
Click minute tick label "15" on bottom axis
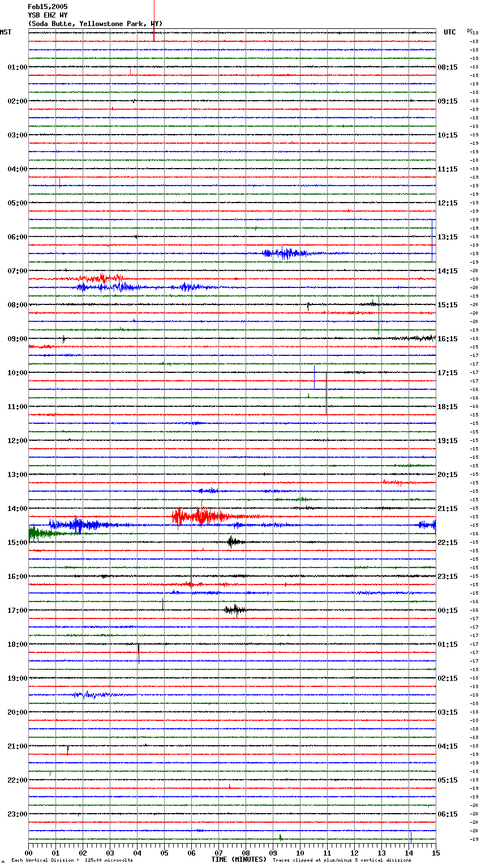pos(436,853)
